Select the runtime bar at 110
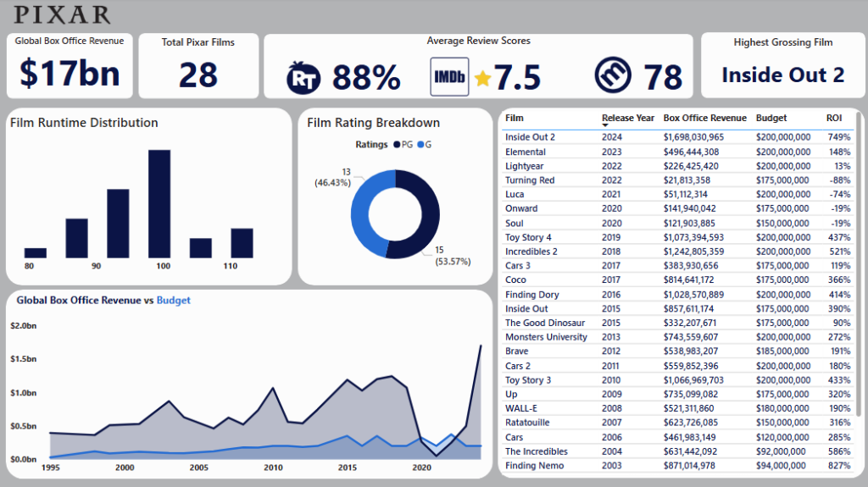 pyautogui.click(x=242, y=243)
